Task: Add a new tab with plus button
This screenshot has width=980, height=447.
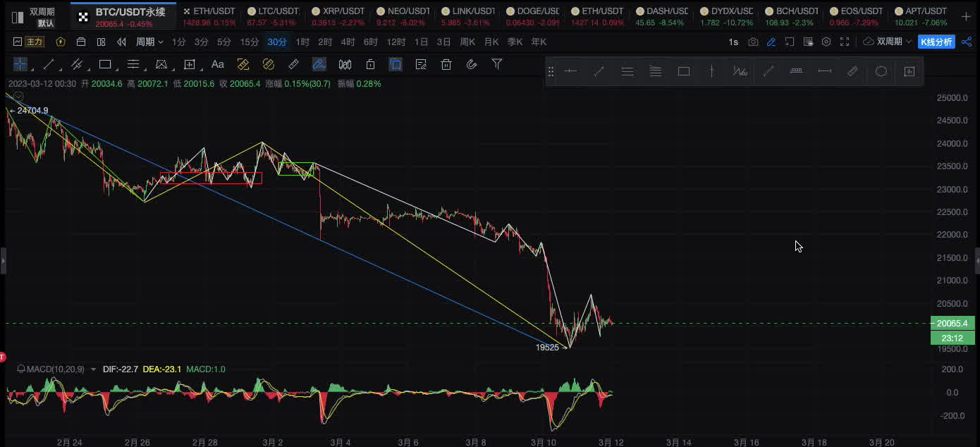Action: tap(966, 15)
